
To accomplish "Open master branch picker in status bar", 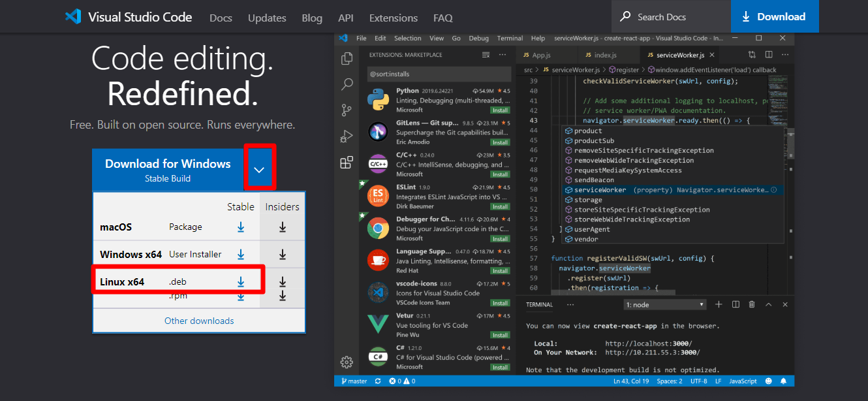I will (x=353, y=381).
